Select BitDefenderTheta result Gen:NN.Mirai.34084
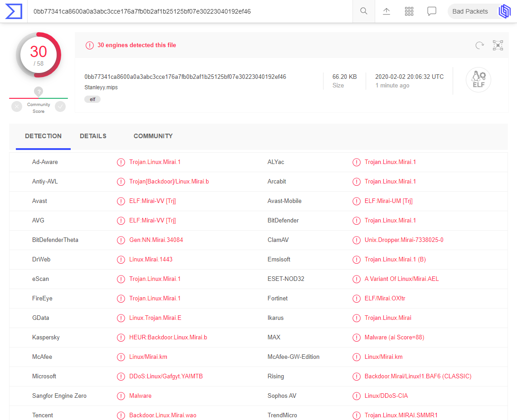Viewport: 517px width, 420px height. [x=156, y=240]
